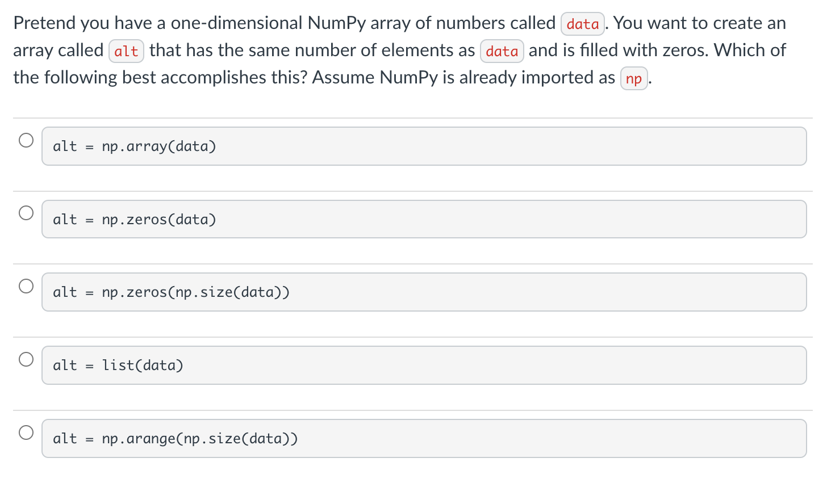Viewport: 827px width, 504px height.
Task: Click the red 'alt' inline code chip
Action: pos(126,51)
